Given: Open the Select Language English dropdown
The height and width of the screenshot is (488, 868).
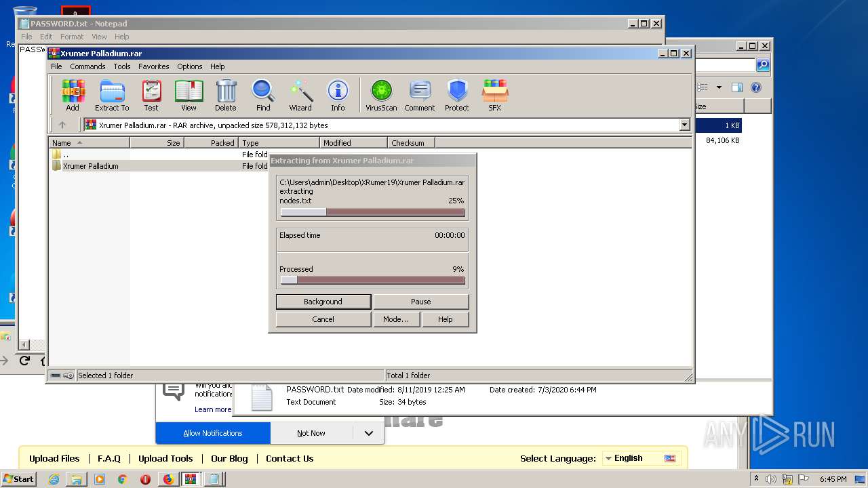Looking at the screenshot, I should 641,458.
